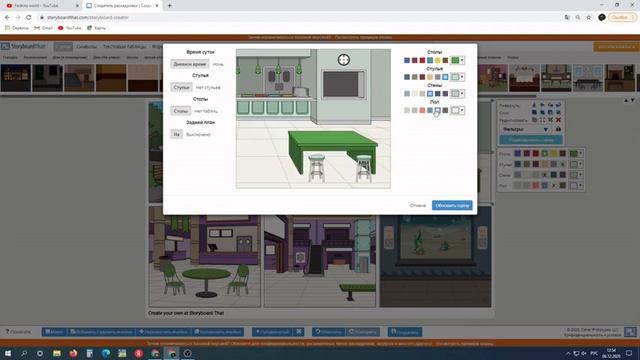Switch to YouTube browser tab
Screen dimensions: 640x360
pos(41,6)
